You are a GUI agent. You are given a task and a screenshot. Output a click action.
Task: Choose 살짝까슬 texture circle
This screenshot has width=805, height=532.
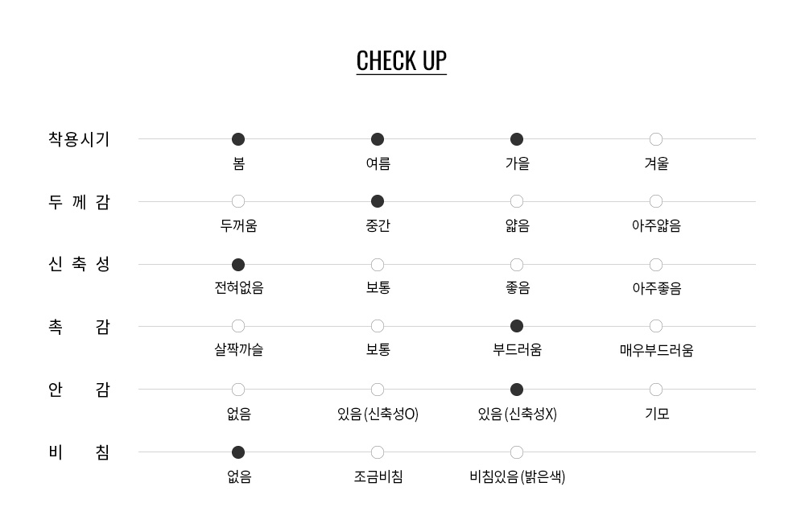click(x=238, y=326)
